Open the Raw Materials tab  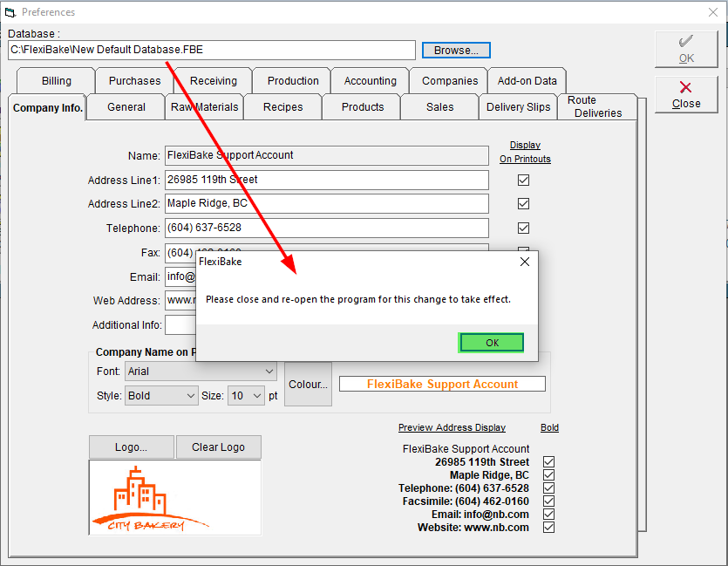tap(204, 107)
